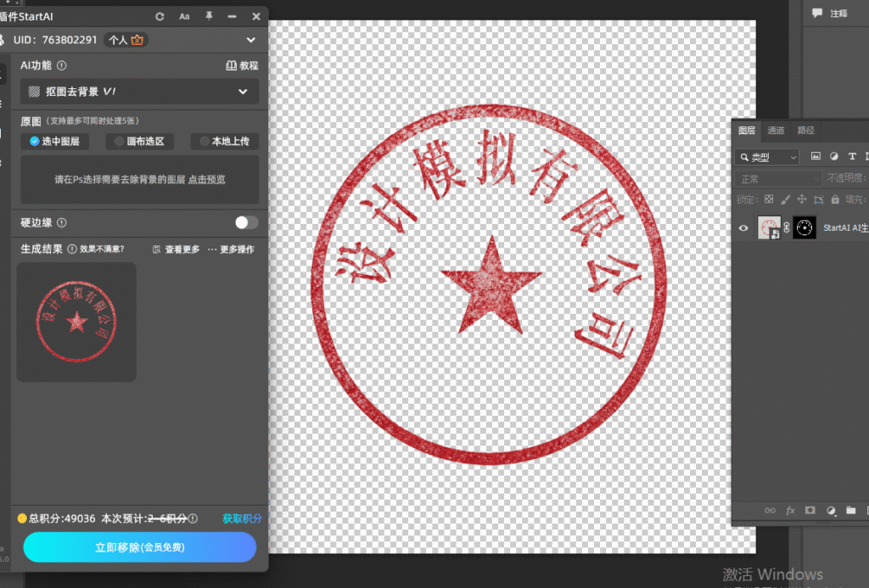
Task: Click the crown membership icon next to 个人
Action: 137,40
